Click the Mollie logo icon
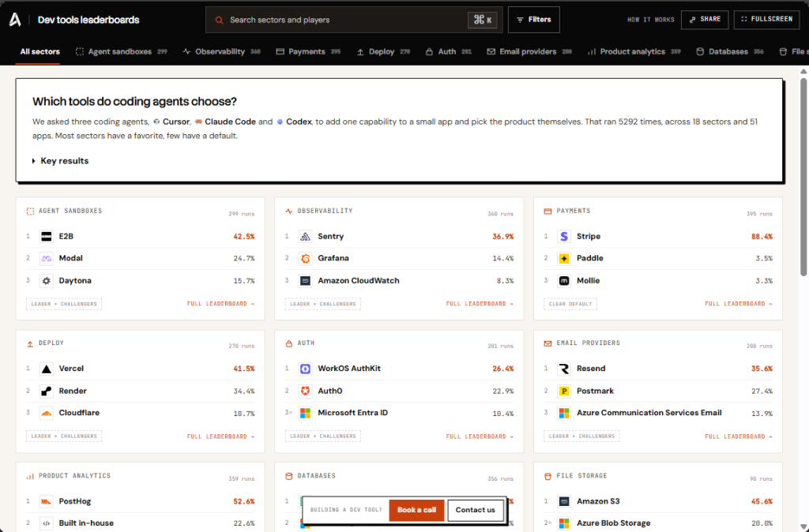The height and width of the screenshot is (532, 809). coord(564,281)
